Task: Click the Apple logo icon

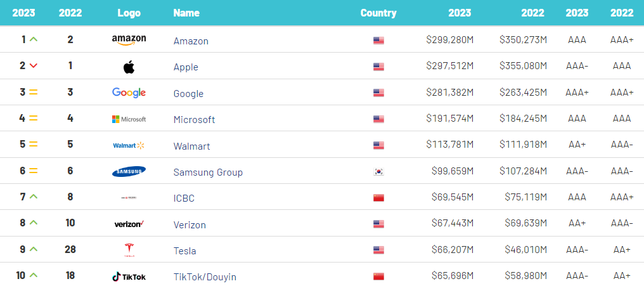Action: [x=129, y=67]
